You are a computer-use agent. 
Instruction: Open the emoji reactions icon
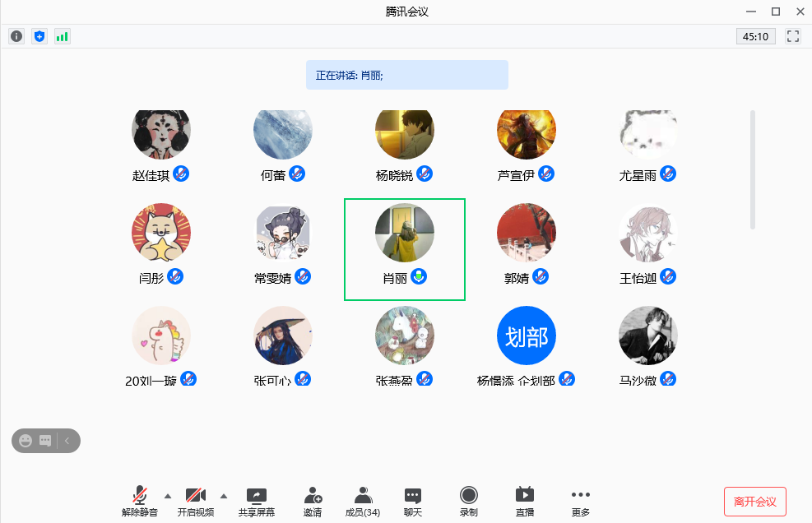coord(26,441)
